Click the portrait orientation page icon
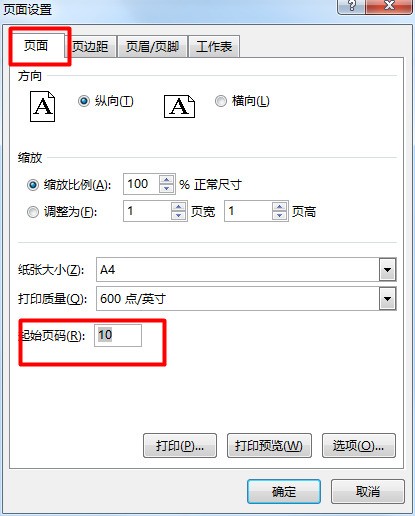This screenshot has width=415, height=516. click(42, 107)
